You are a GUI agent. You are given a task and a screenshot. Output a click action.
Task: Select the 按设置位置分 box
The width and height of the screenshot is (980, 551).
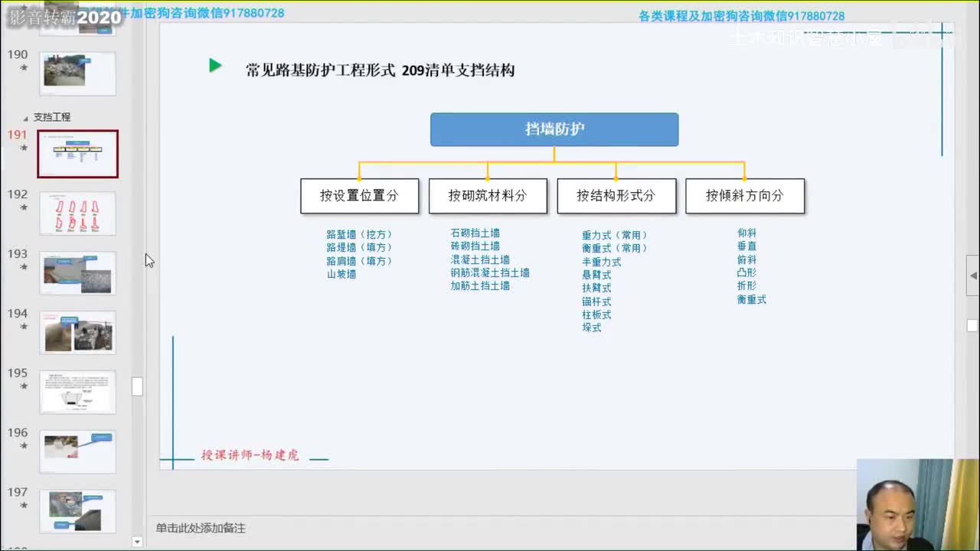pos(360,196)
